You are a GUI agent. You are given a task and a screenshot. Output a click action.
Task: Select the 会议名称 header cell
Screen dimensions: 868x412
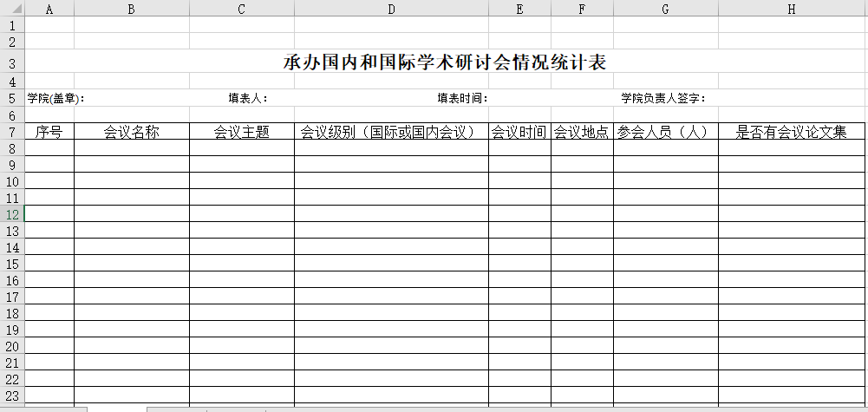click(131, 132)
